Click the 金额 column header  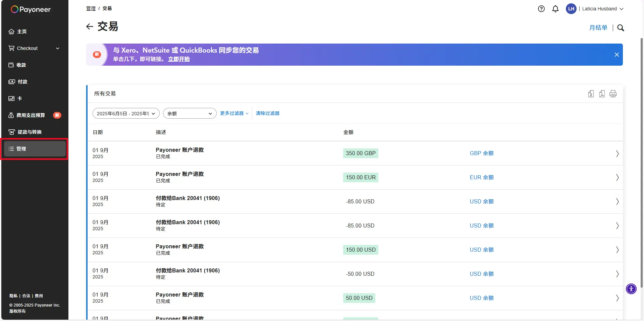[x=348, y=132]
